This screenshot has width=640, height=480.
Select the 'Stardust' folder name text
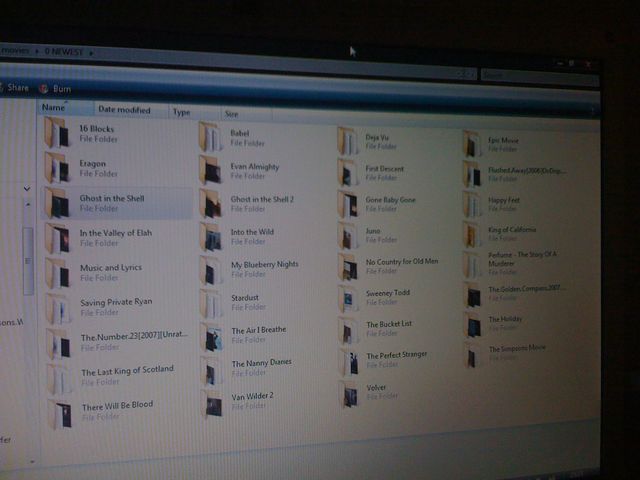(x=245, y=298)
